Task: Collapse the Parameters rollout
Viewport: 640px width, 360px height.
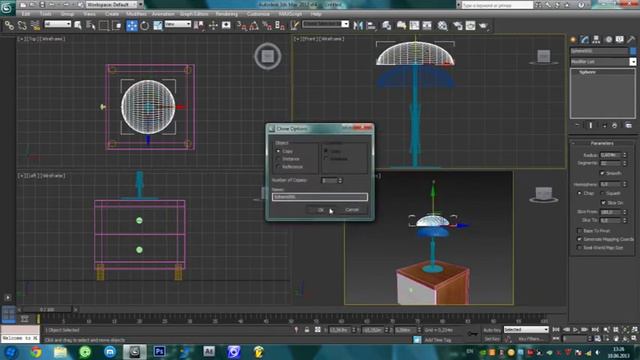Action: [602, 143]
